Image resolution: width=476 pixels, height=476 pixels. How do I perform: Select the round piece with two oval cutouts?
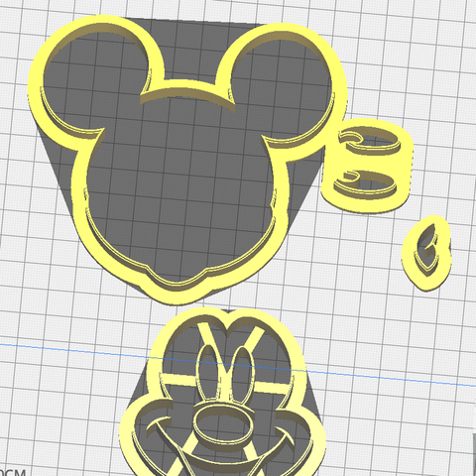pyautogui.click(x=367, y=165)
